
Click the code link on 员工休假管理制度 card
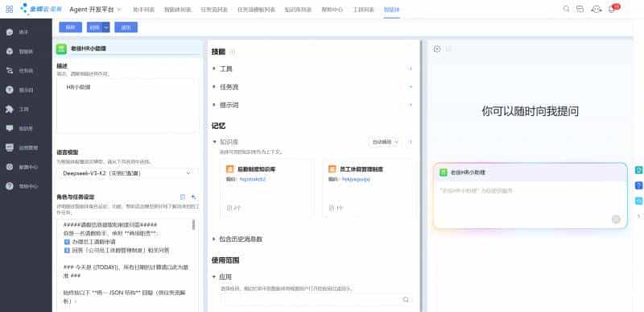click(356, 179)
